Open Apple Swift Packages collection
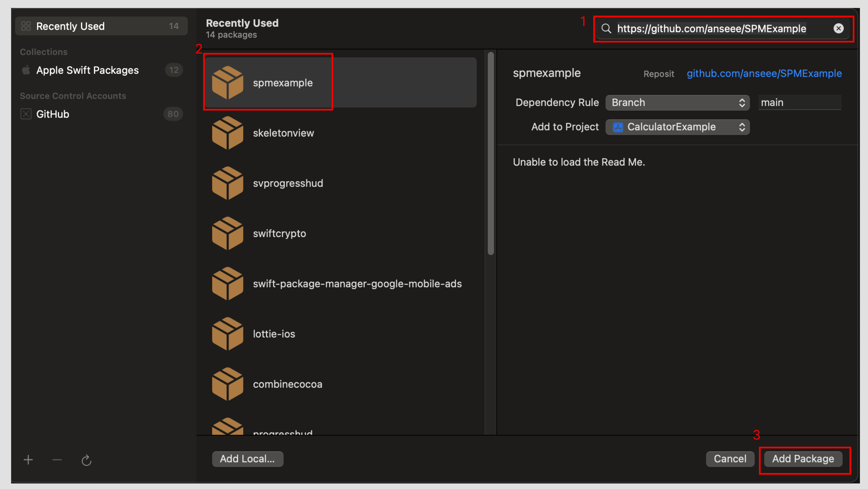The width and height of the screenshot is (868, 489). pyautogui.click(x=88, y=70)
